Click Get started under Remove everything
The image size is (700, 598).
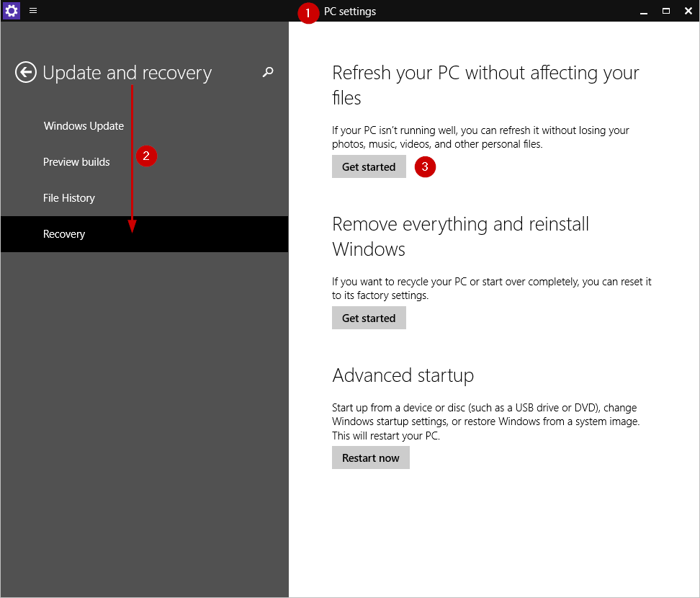(369, 318)
